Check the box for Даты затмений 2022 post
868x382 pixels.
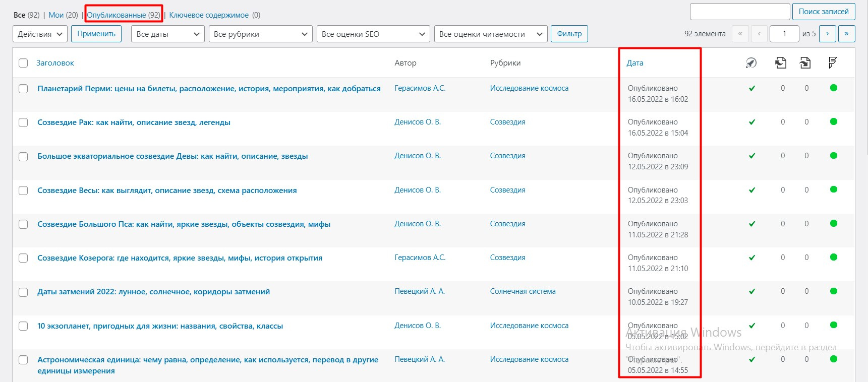pos(23,292)
